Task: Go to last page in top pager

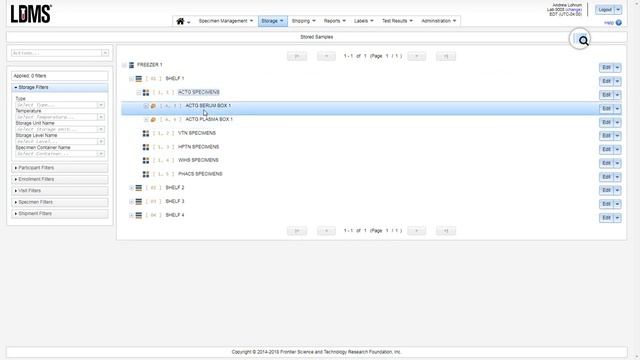Action: (x=446, y=56)
